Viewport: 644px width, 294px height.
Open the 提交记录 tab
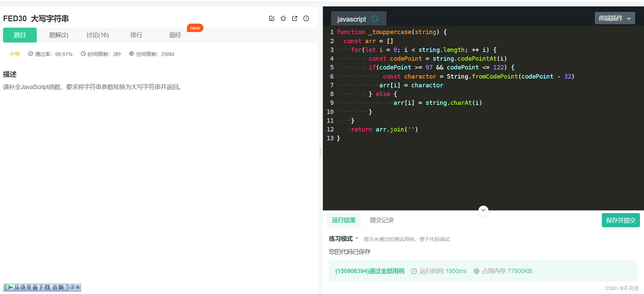(382, 220)
